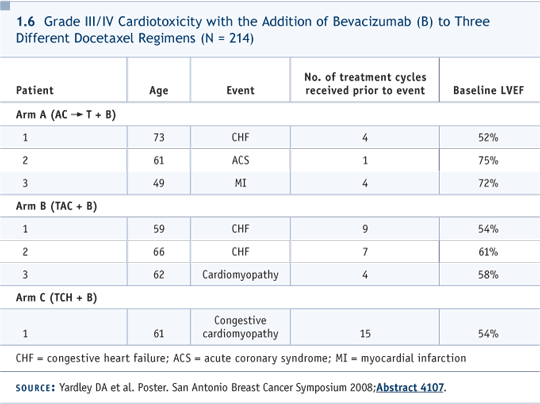
Task: Click the Congestive cardiomyopathy cell
Action: [240, 327]
